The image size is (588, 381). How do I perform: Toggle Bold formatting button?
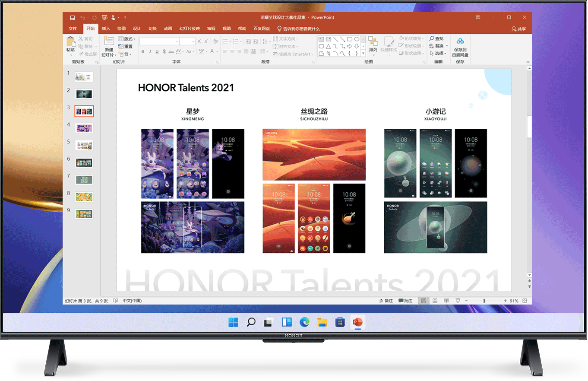pos(142,51)
